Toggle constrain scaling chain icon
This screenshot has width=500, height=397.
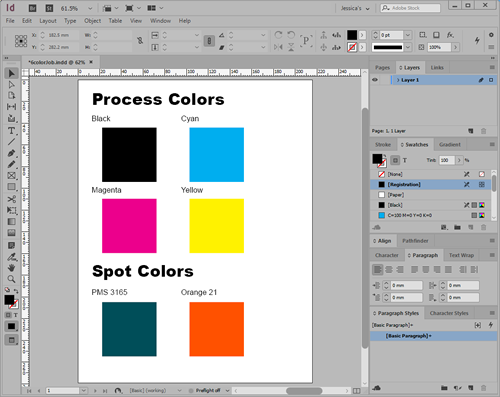click(209, 41)
